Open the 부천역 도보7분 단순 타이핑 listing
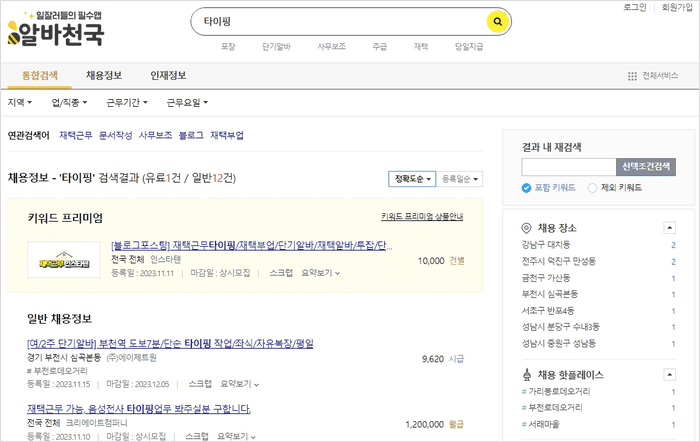Viewport: 700px width, 442px height. pos(170,343)
